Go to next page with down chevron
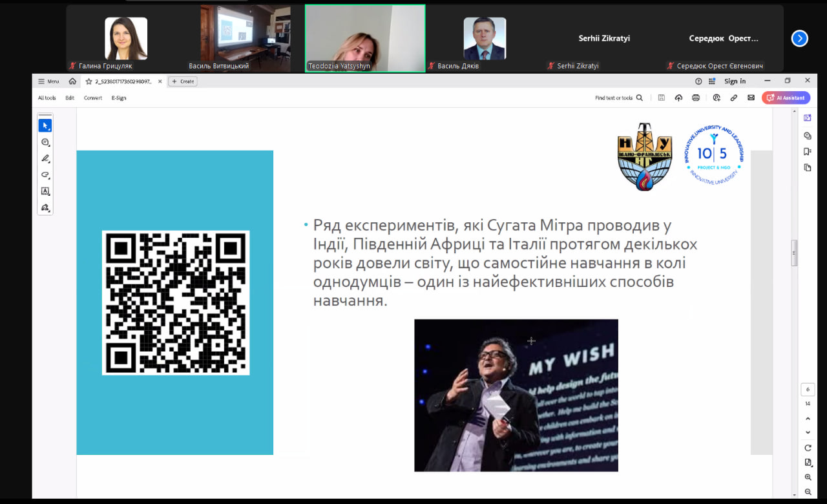This screenshot has width=827, height=504. 808,432
